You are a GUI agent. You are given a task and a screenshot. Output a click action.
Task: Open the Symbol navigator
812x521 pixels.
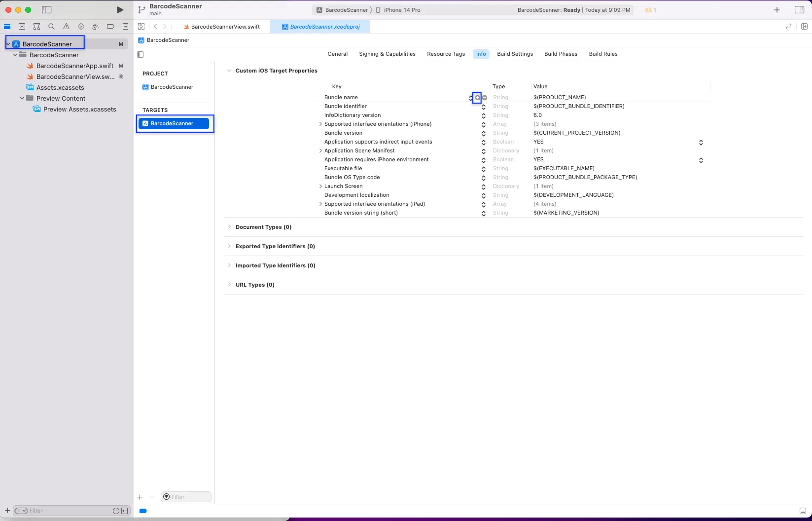[36, 27]
